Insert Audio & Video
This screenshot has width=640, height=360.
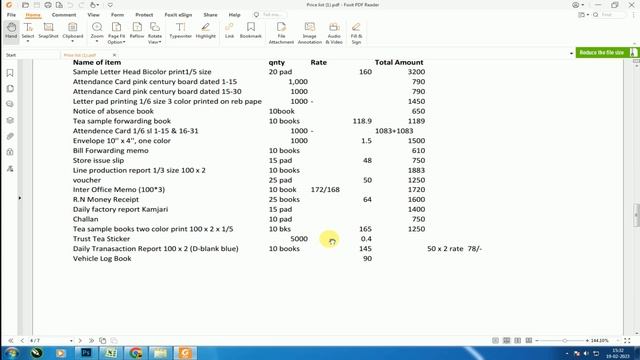tap(334, 33)
